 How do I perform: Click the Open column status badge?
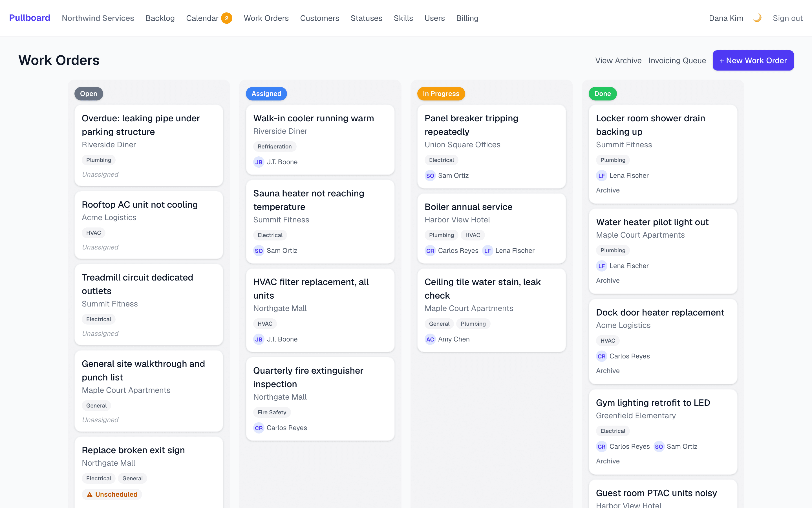89,94
